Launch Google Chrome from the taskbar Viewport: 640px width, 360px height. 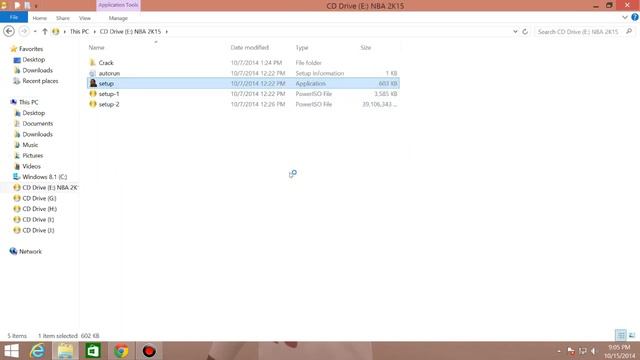coord(121,351)
